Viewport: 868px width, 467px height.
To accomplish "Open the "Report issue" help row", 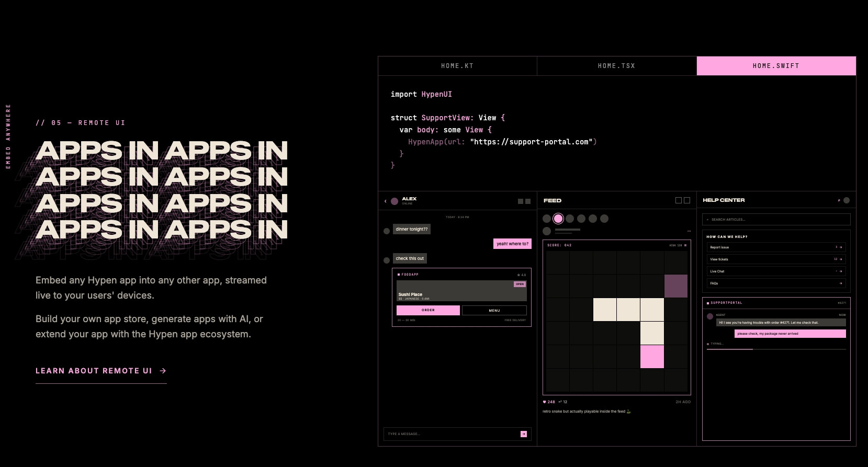I will coord(776,247).
